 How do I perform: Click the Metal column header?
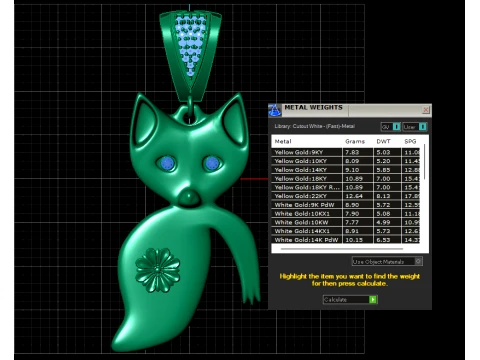point(283,141)
